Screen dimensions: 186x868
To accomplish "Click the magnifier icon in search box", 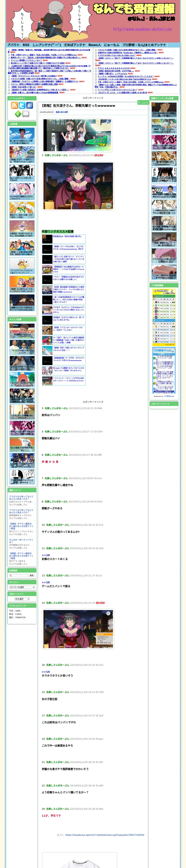I will click(x=11, y=575).
